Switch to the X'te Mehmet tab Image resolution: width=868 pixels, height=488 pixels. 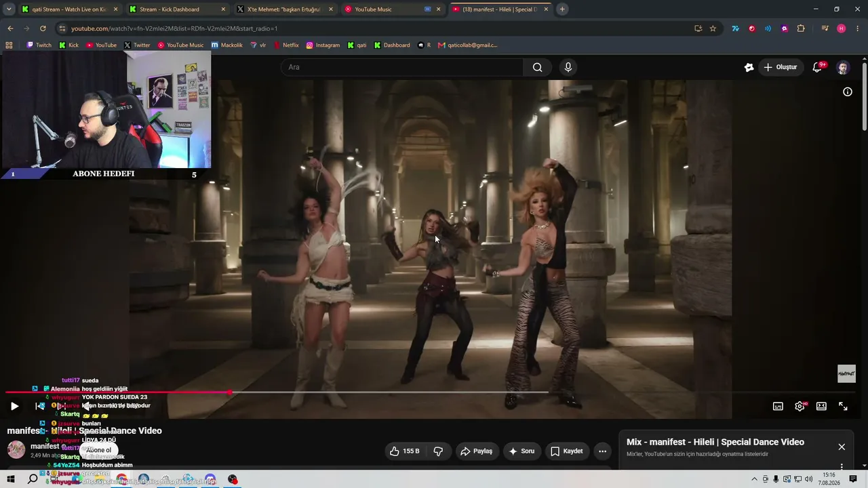tap(285, 9)
